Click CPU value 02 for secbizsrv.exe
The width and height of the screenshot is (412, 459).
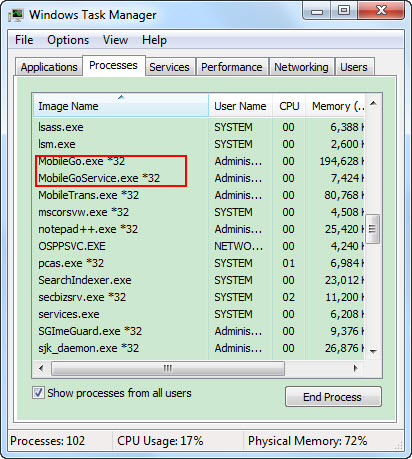pyautogui.click(x=288, y=297)
